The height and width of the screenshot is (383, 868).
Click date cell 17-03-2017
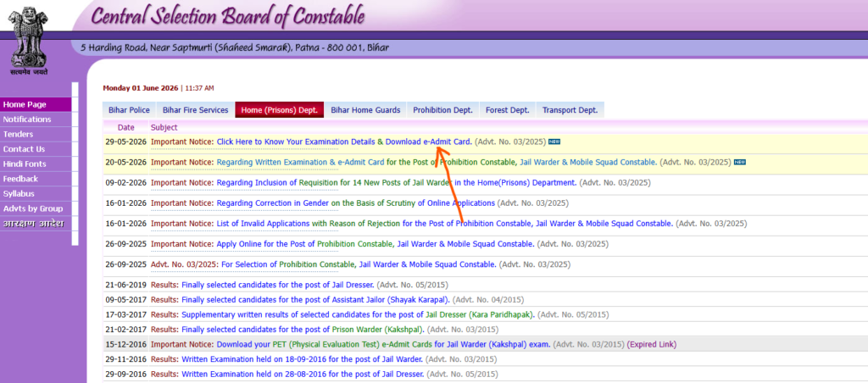[126, 314]
